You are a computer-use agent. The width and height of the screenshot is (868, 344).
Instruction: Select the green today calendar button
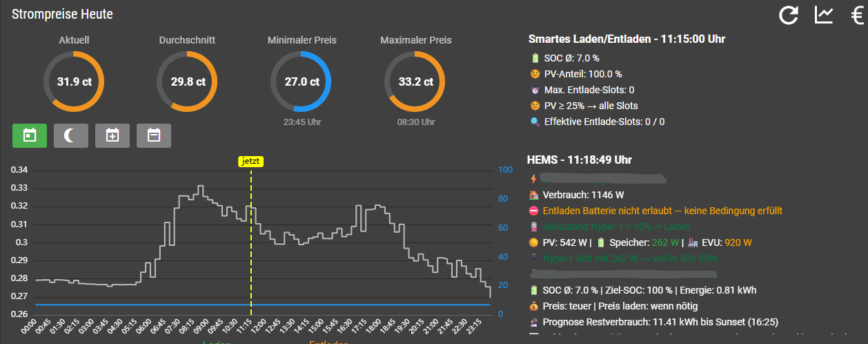(29, 135)
